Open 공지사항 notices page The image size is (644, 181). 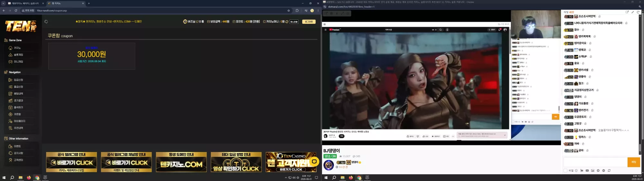[x=18, y=153]
